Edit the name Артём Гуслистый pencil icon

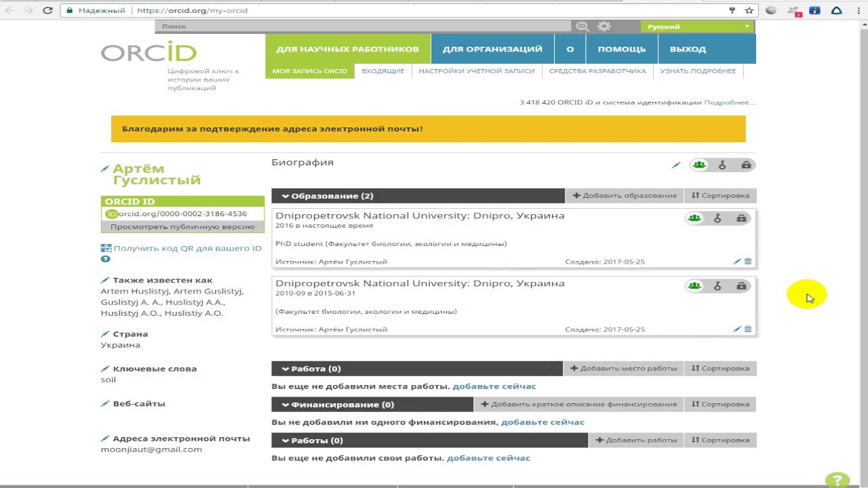[x=105, y=169]
